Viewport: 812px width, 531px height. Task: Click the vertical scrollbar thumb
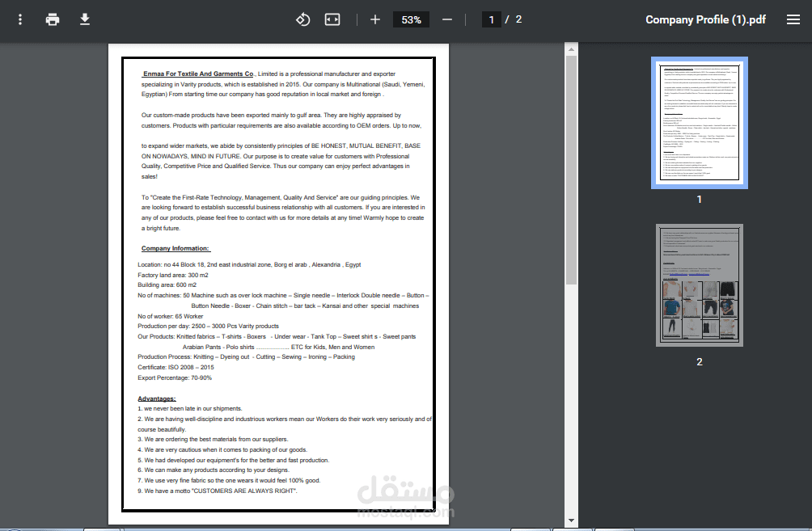pyautogui.click(x=571, y=170)
